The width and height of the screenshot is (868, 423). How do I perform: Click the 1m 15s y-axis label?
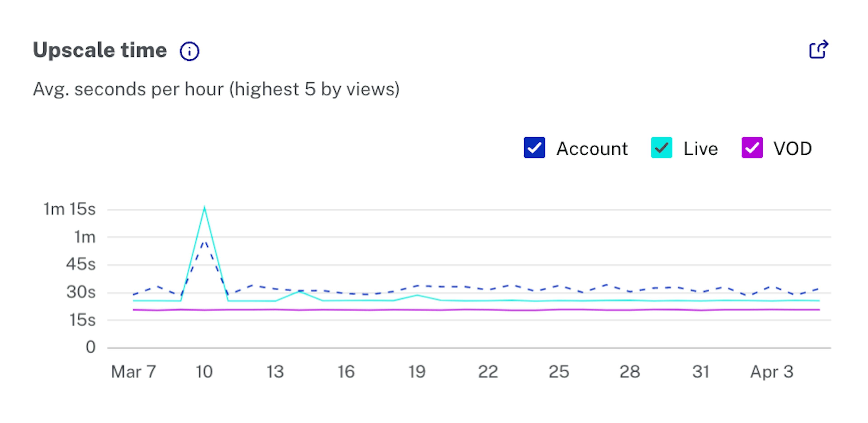pos(69,209)
